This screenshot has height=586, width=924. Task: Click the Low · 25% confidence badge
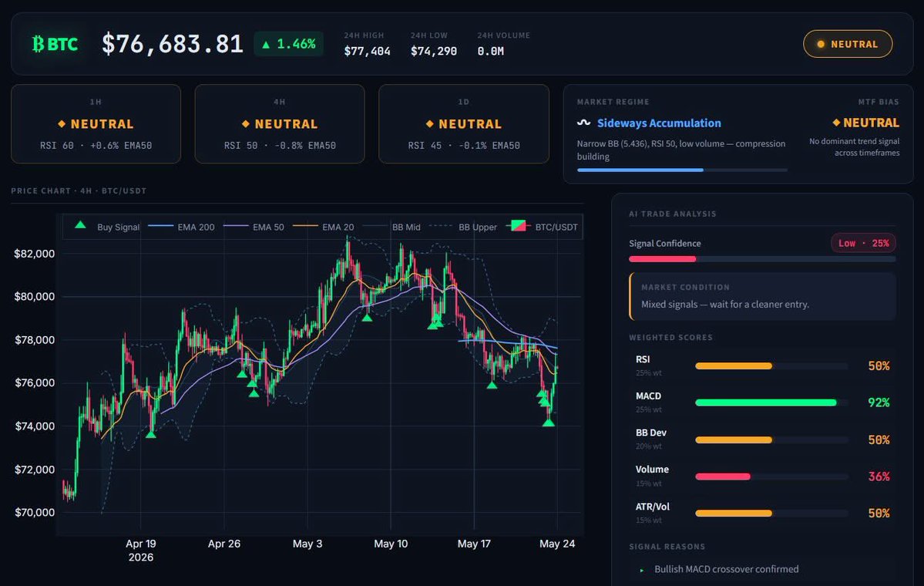[863, 243]
